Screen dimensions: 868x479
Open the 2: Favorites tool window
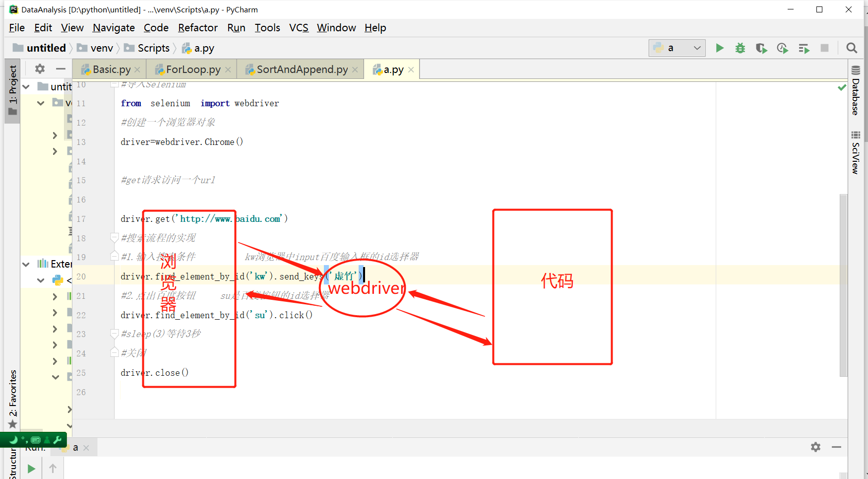pyautogui.click(x=12, y=399)
